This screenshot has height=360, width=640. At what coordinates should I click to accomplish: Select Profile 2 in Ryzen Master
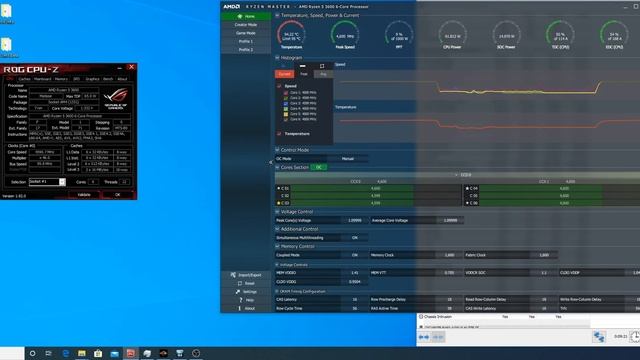[246, 49]
